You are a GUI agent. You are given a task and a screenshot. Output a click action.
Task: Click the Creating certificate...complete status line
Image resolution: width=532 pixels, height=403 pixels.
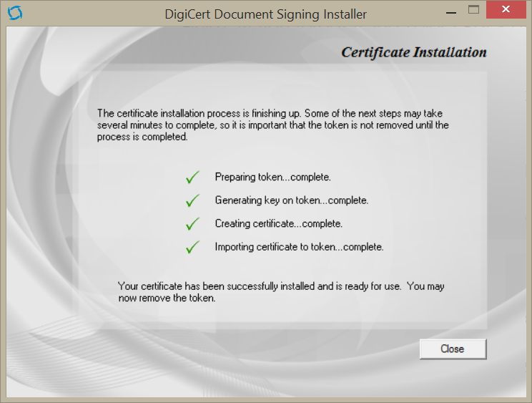pyautogui.click(x=278, y=224)
